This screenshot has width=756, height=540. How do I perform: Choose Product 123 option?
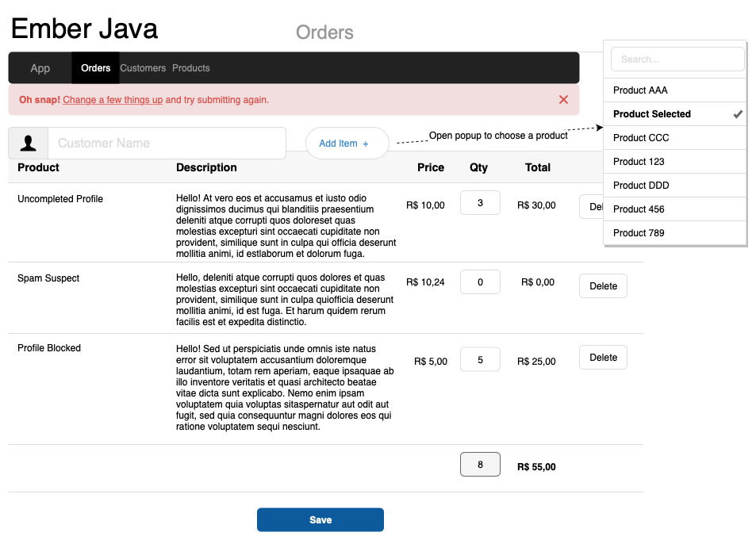click(674, 162)
